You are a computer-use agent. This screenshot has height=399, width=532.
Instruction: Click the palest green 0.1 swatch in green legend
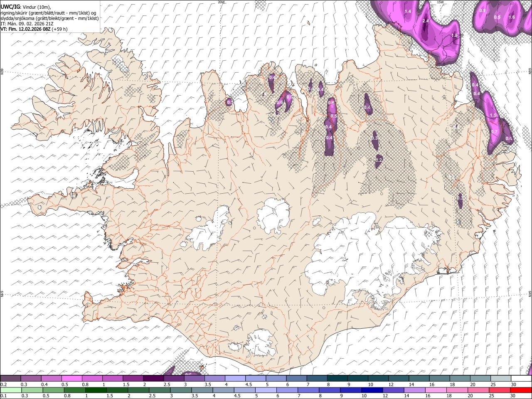click(11, 390)
